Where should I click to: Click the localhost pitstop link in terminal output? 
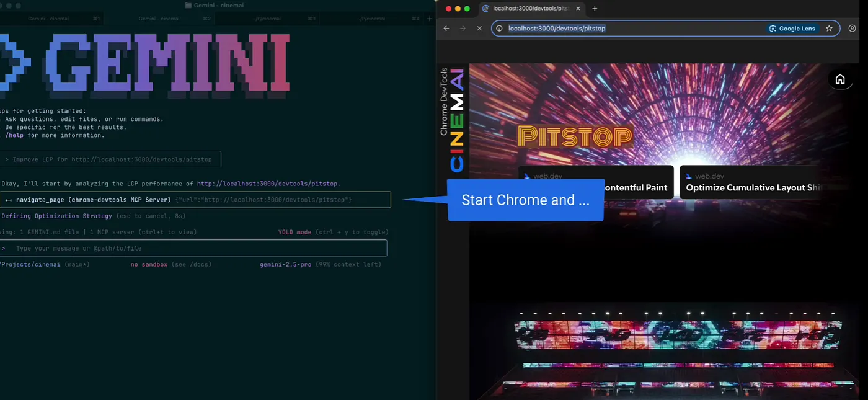[x=268, y=184]
